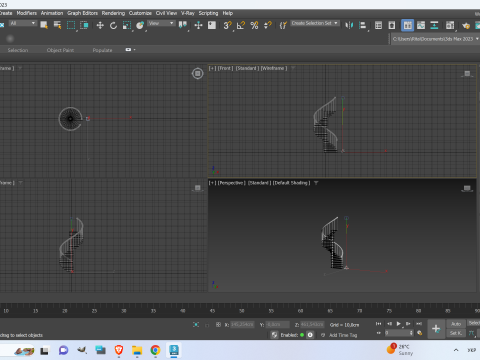The image size is (480, 360).
Task: Click Use Pivot Point Center icon
Action: (x=183, y=25)
